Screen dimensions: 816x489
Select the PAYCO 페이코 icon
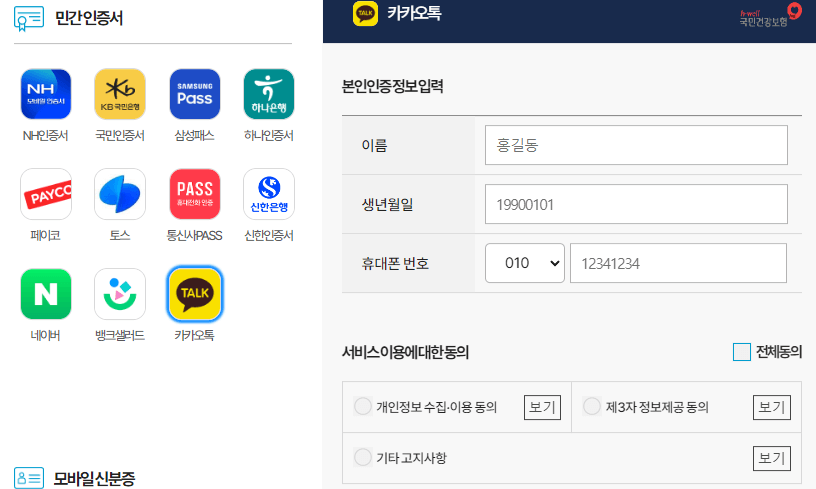46,194
